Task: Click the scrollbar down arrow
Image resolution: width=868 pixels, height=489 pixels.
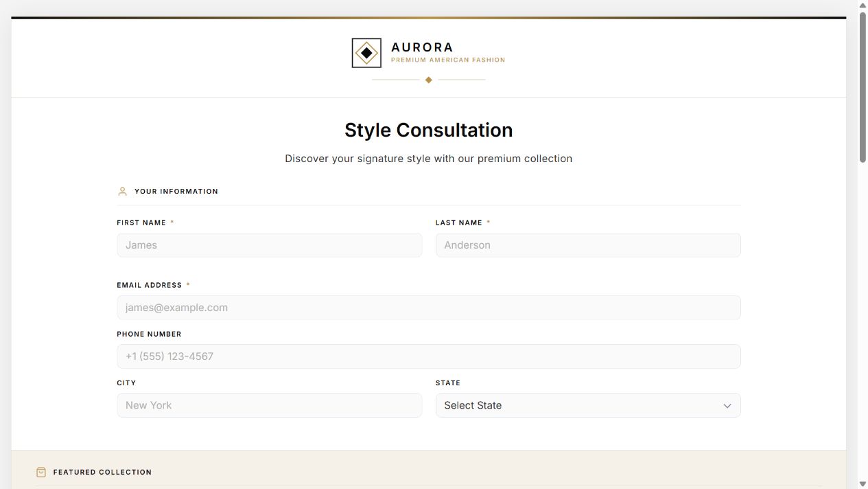Action: coord(863,484)
